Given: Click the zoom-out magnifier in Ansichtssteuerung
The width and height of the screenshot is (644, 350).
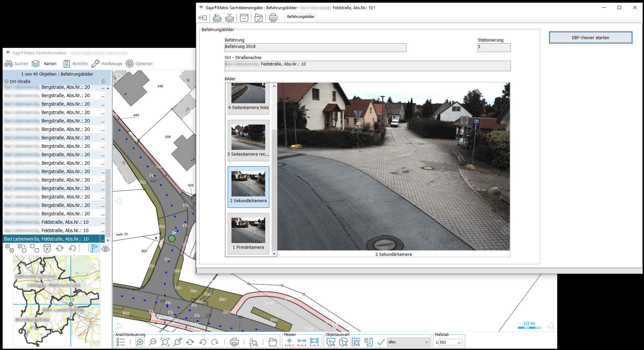Looking at the screenshot, I should tap(153, 342).
